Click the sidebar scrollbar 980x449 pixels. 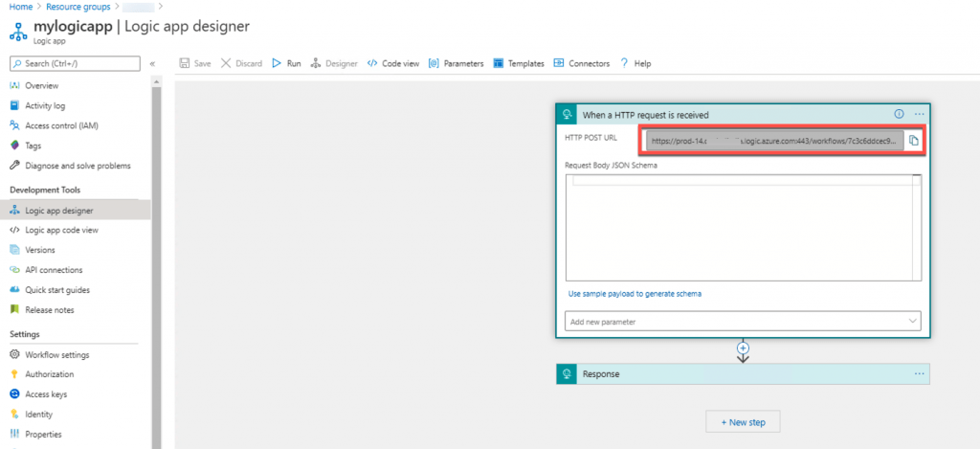point(156,262)
